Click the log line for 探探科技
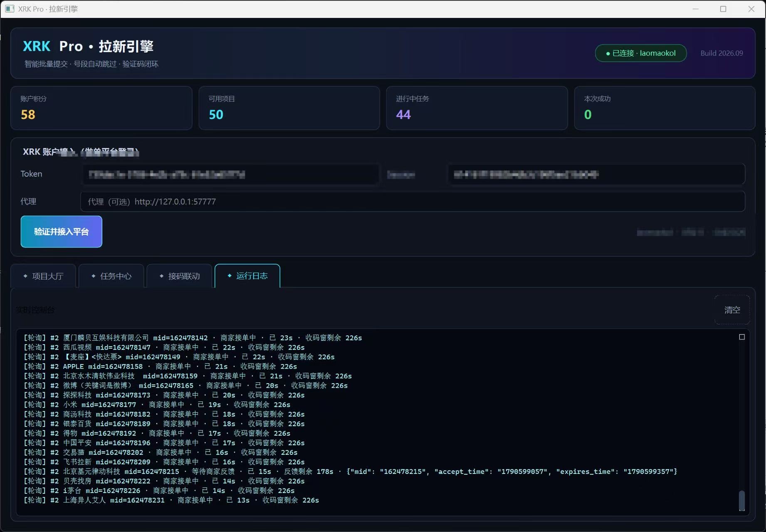The width and height of the screenshot is (766, 532). (x=164, y=395)
